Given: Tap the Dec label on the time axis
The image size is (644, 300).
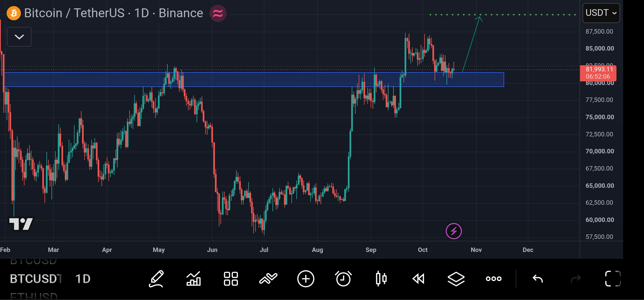Looking at the screenshot, I should point(528,250).
